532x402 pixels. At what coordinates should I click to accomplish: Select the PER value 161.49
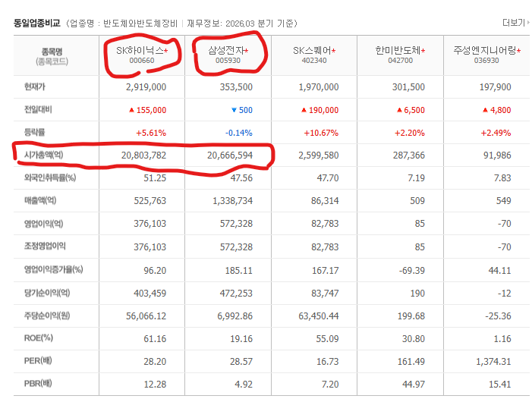[x=411, y=362]
